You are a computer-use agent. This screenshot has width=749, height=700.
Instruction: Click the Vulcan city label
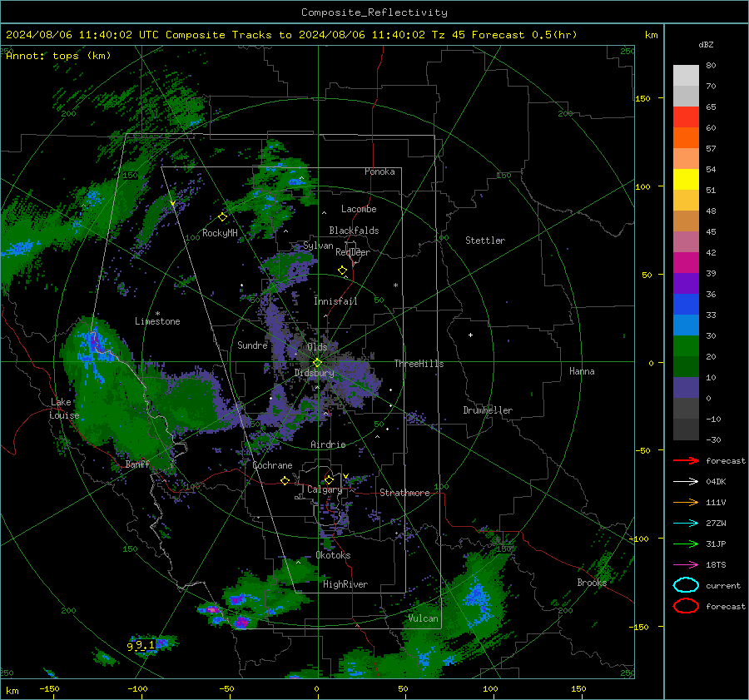(424, 618)
